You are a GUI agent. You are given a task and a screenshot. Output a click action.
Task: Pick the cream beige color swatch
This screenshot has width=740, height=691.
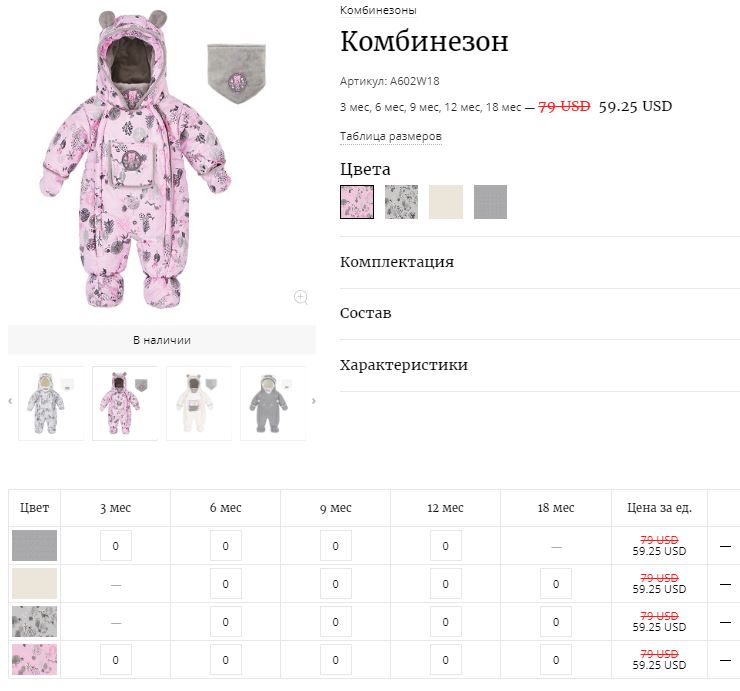pyautogui.click(x=446, y=202)
